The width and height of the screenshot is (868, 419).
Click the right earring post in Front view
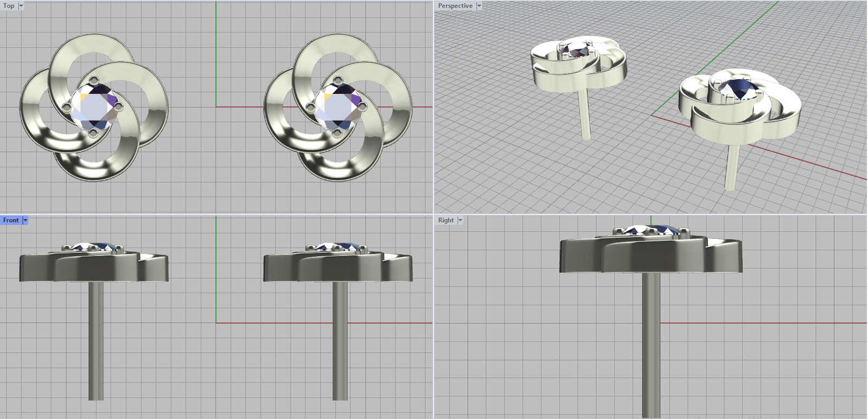click(340, 342)
